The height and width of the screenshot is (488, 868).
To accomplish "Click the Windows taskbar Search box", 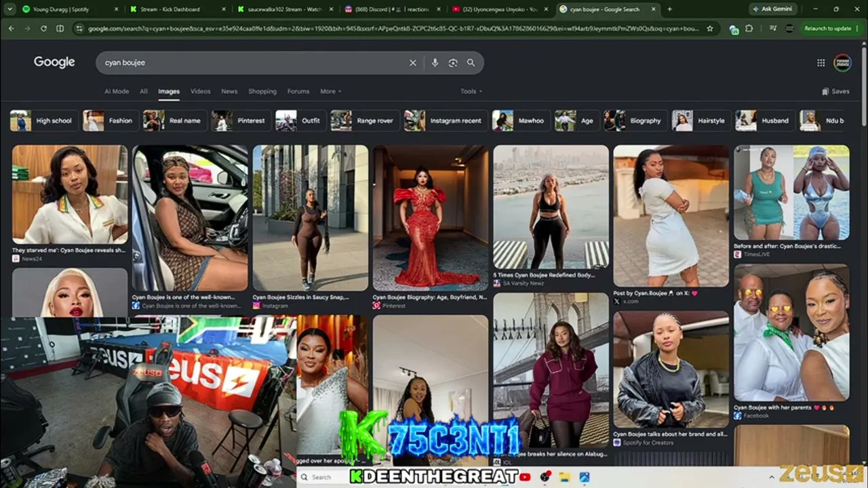I will (321, 477).
